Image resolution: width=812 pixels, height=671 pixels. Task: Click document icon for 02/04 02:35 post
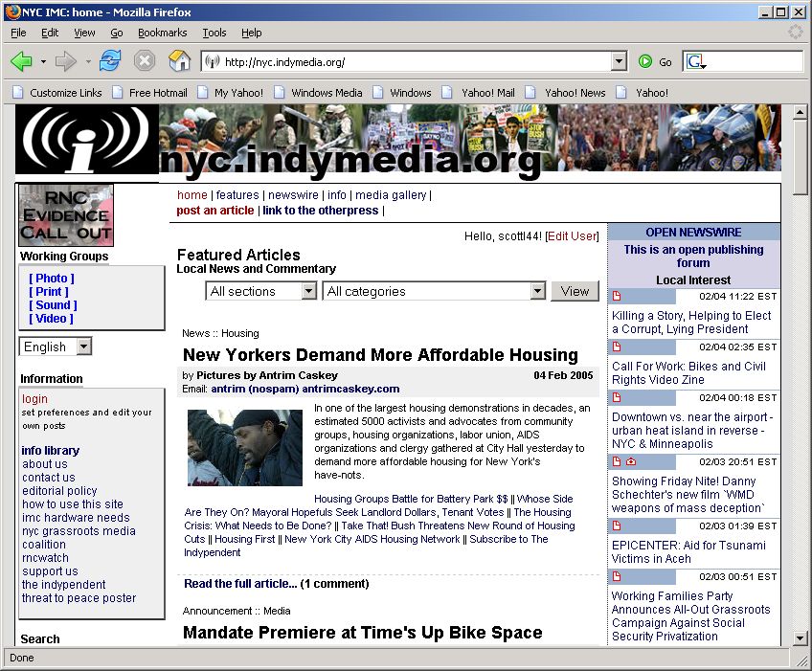617,347
